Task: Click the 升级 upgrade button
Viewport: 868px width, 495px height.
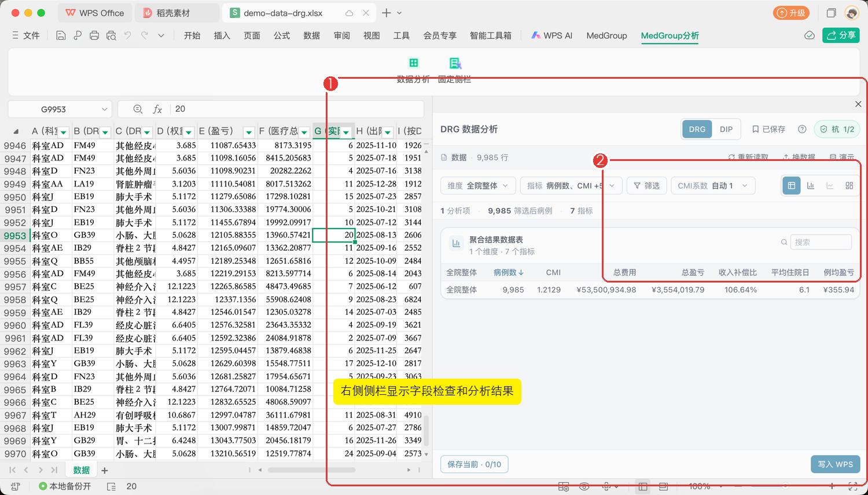Action: tap(791, 13)
